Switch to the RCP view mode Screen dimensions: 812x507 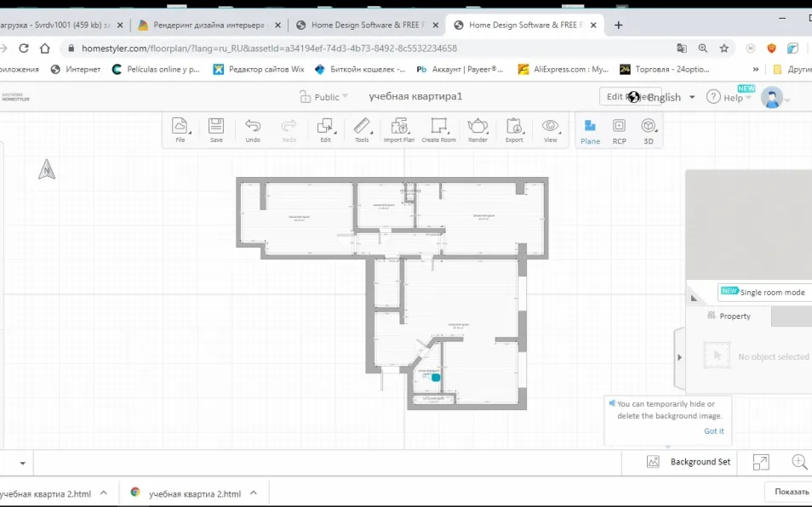point(619,130)
